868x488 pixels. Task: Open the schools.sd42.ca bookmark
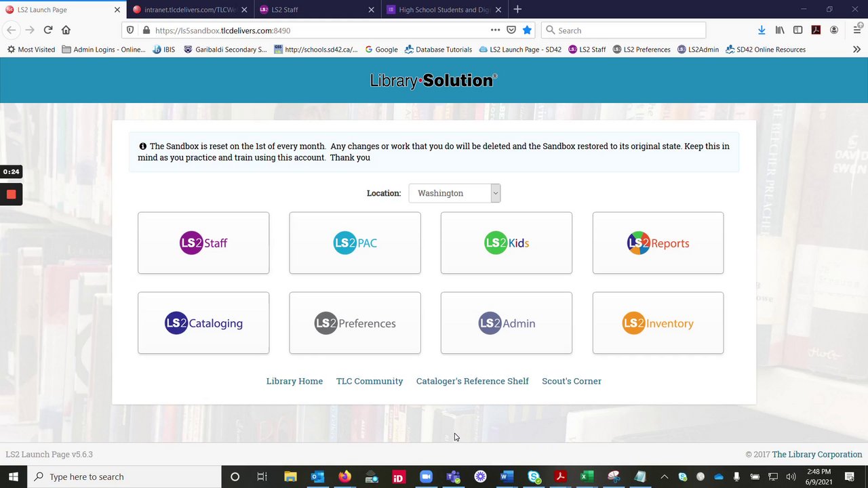pyautogui.click(x=316, y=49)
